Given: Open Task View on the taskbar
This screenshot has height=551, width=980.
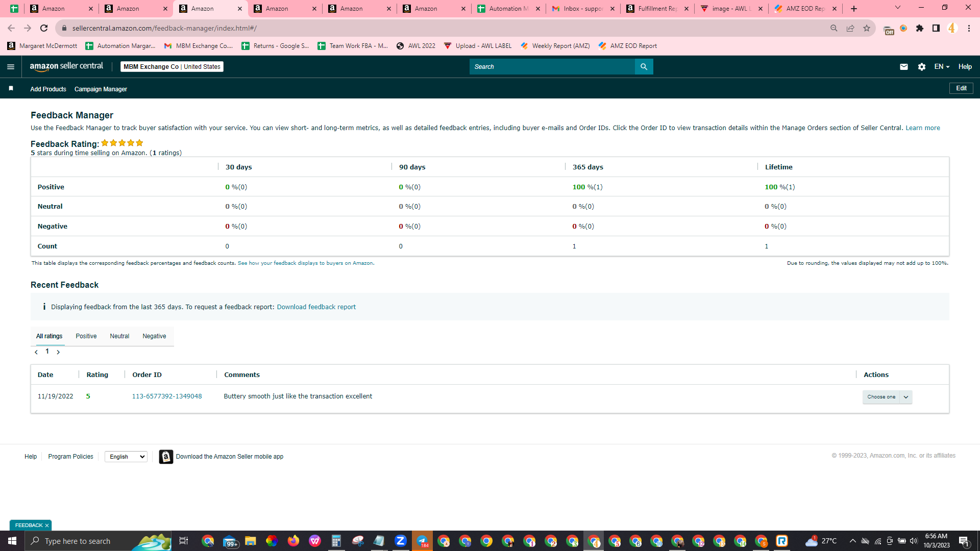Looking at the screenshot, I should click(183, 541).
